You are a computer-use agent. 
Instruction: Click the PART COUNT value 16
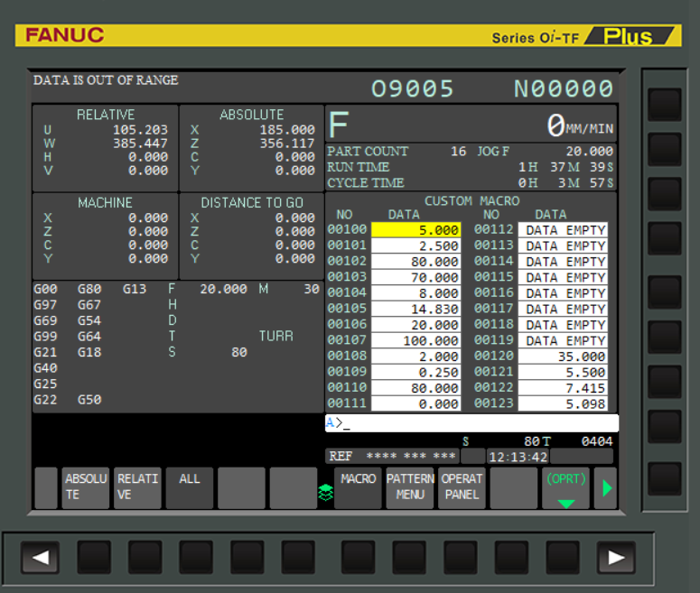pyautogui.click(x=458, y=152)
